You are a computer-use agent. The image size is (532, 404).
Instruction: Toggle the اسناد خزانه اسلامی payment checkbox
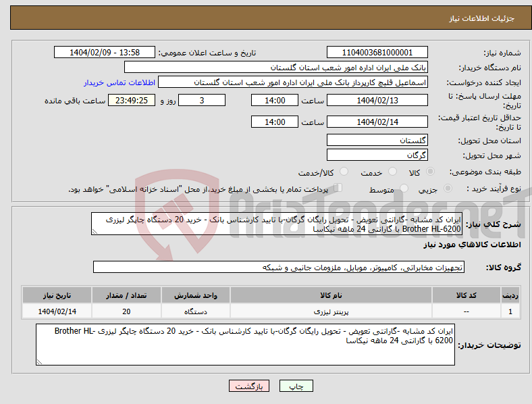coord(338,187)
